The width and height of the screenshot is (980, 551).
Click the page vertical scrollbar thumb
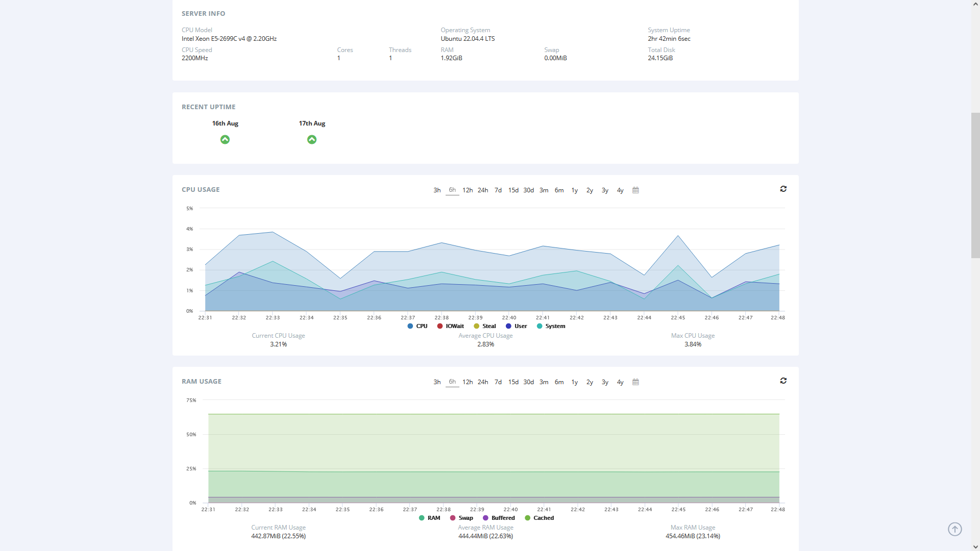975,185
